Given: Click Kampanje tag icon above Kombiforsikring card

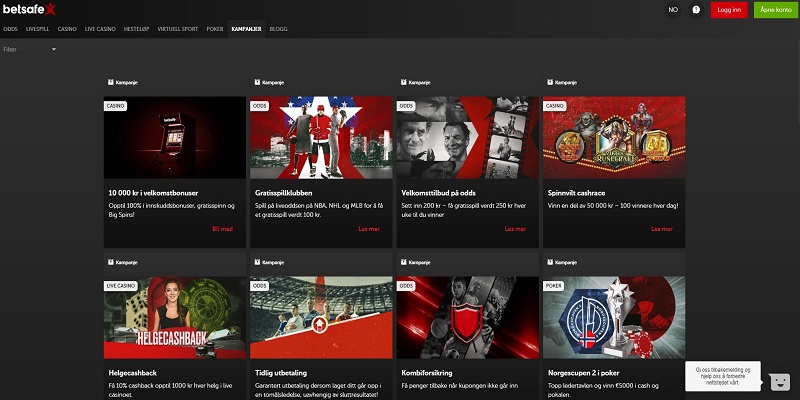Looking at the screenshot, I should (404, 262).
